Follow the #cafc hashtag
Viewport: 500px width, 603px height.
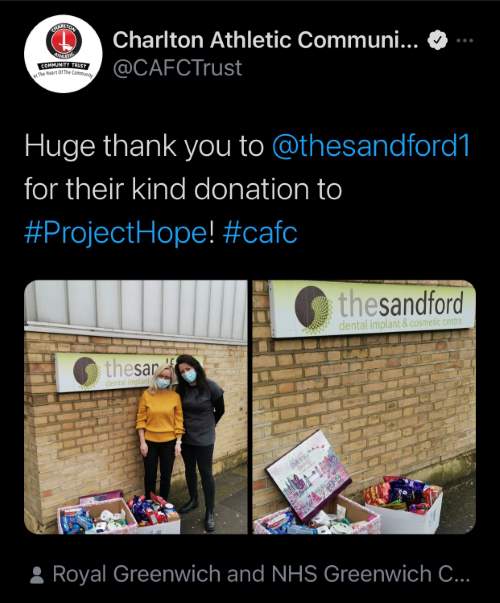point(260,233)
